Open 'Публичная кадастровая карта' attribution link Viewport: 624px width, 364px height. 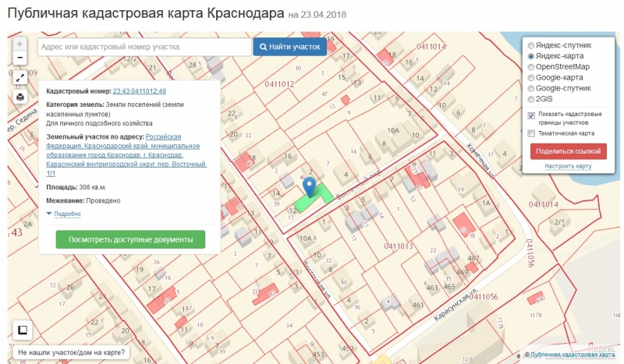pos(573,355)
